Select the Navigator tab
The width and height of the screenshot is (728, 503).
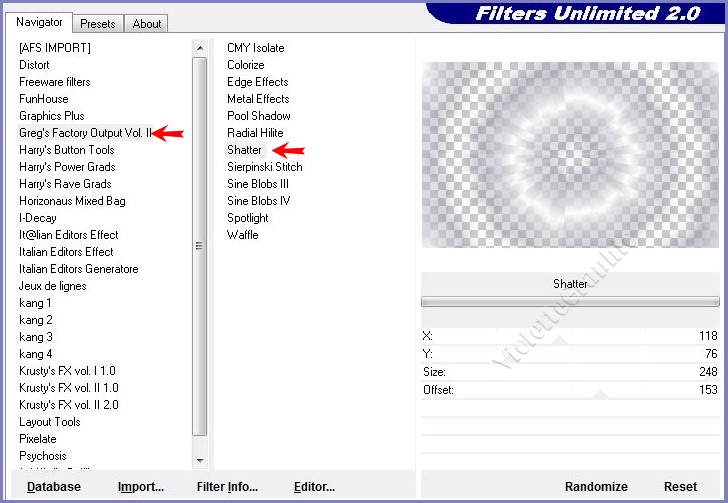40,22
